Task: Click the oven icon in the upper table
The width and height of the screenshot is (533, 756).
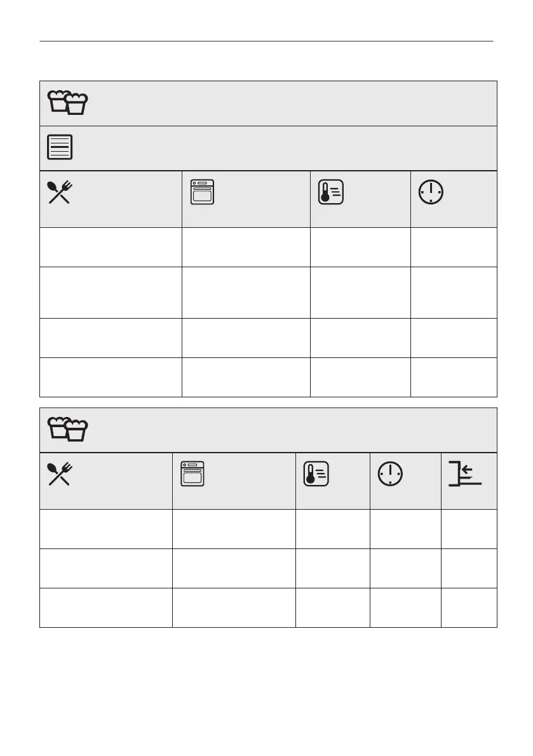Action: pos(202,192)
